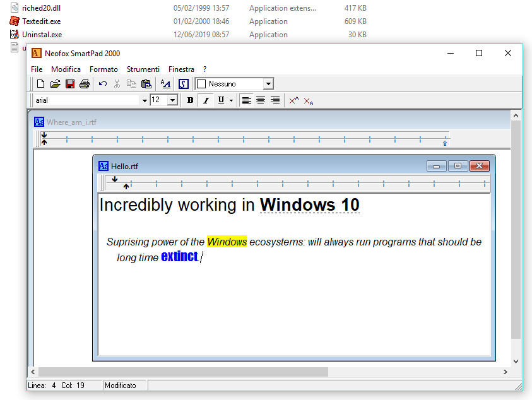Print the document using the printer icon
Image resolution: width=532 pixels, height=400 pixels.
(85, 84)
